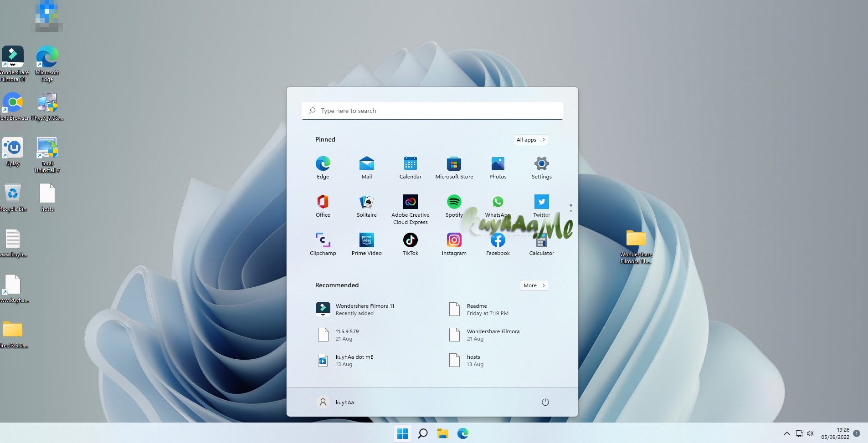868x443 pixels.
Task: Click the volume speaker tray icon
Action: (810, 433)
